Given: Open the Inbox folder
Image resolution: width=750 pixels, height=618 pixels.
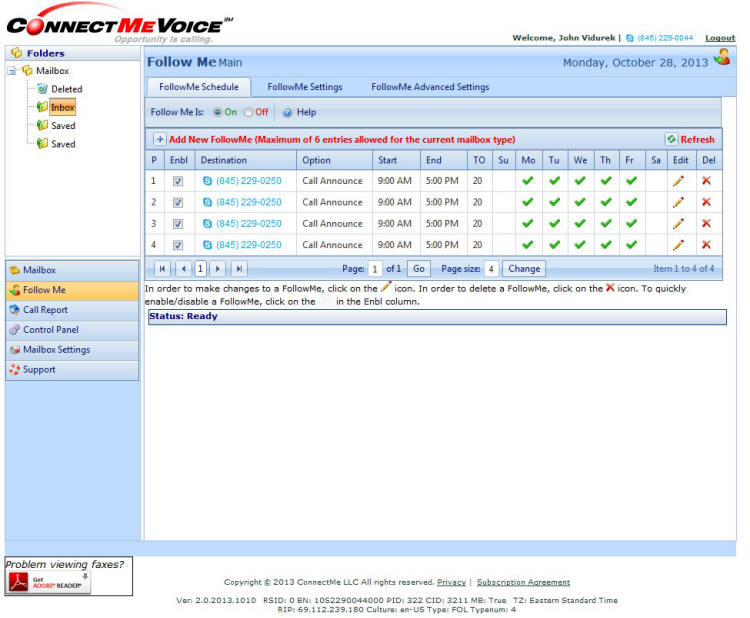Looking at the screenshot, I should [62, 107].
